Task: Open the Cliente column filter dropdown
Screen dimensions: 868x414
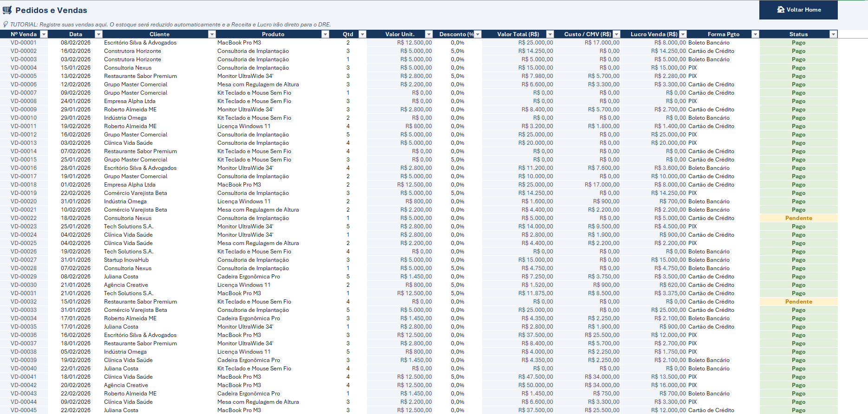Action: click(212, 34)
